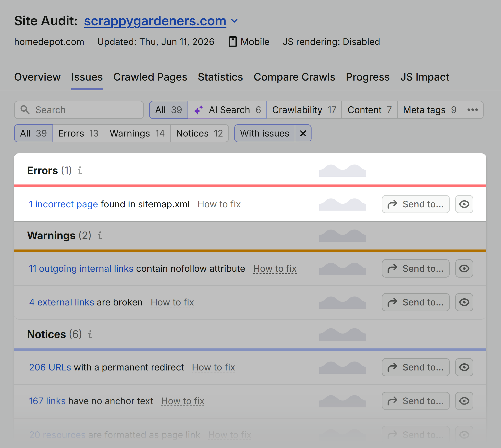Filter by Crawlability category
This screenshot has height=448, width=501.
[x=304, y=110]
